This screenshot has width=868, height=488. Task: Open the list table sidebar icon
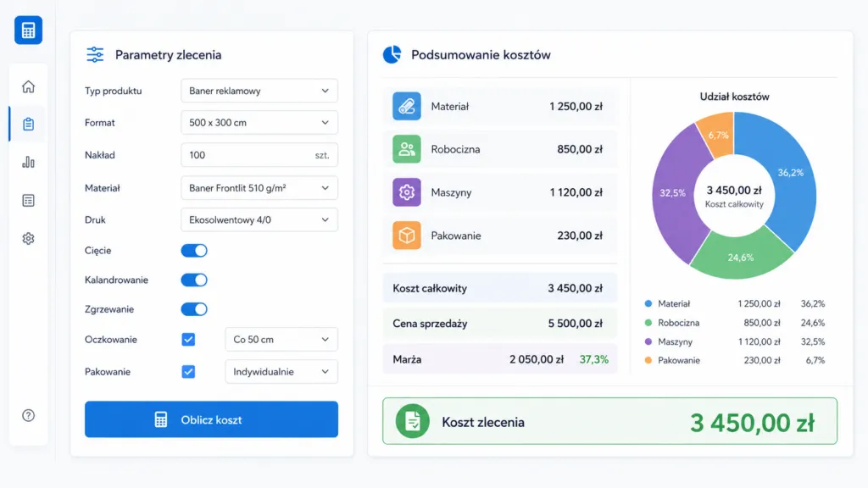(28, 200)
